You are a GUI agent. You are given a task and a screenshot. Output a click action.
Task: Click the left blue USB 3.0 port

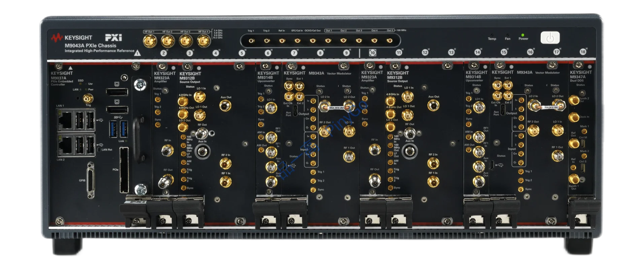pos(113,129)
